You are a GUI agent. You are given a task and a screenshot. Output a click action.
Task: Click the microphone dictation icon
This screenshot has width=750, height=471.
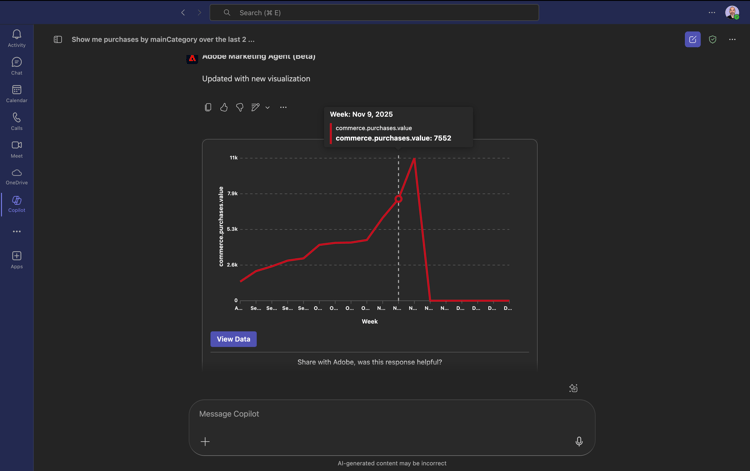coord(579,441)
